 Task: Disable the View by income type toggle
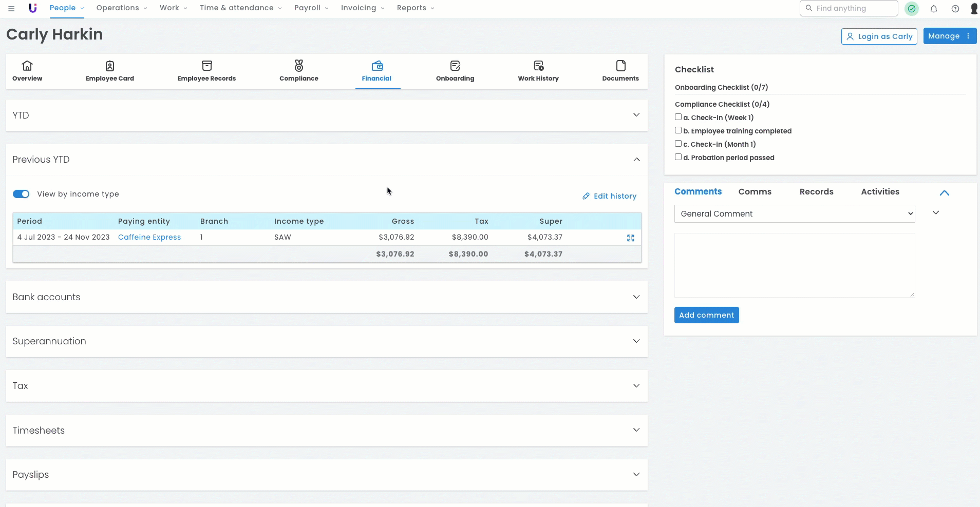click(x=21, y=194)
